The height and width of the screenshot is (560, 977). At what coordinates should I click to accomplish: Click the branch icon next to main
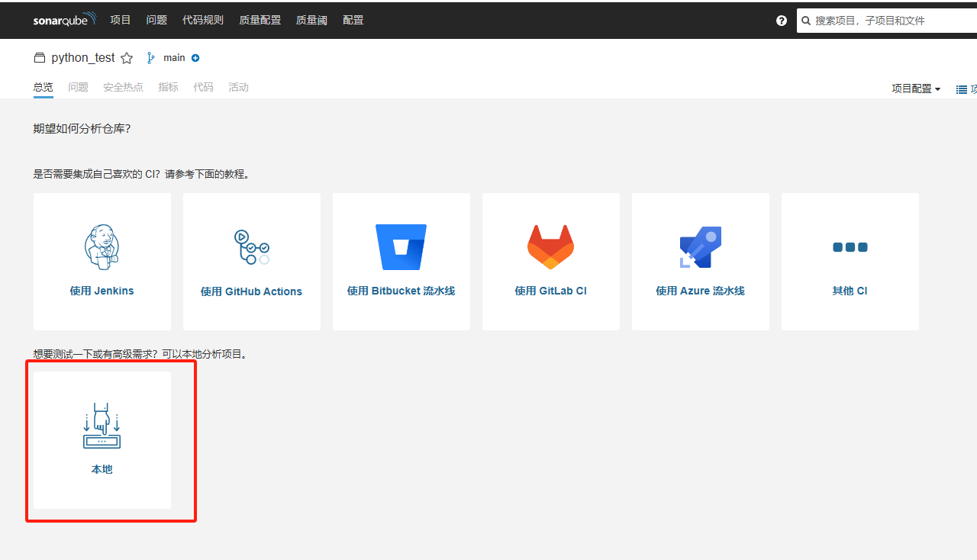[150, 58]
